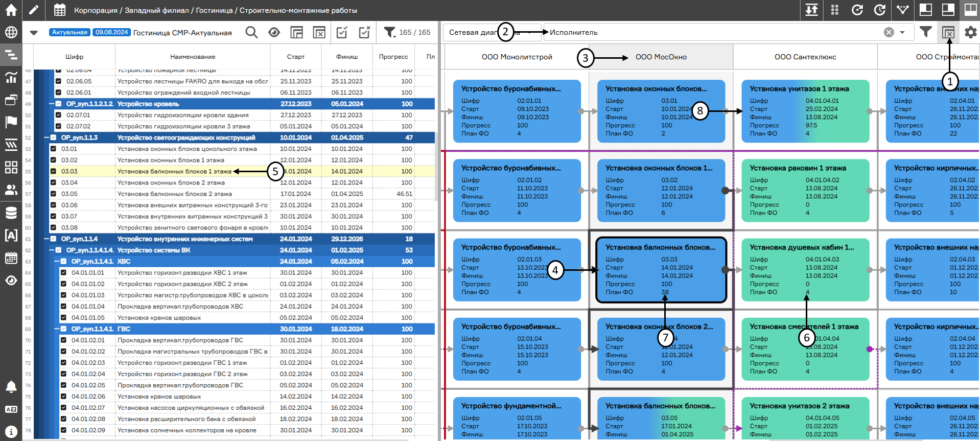Click the close-window icon in left toolbar
The width and height of the screenshot is (980, 441).
[x=319, y=32]
